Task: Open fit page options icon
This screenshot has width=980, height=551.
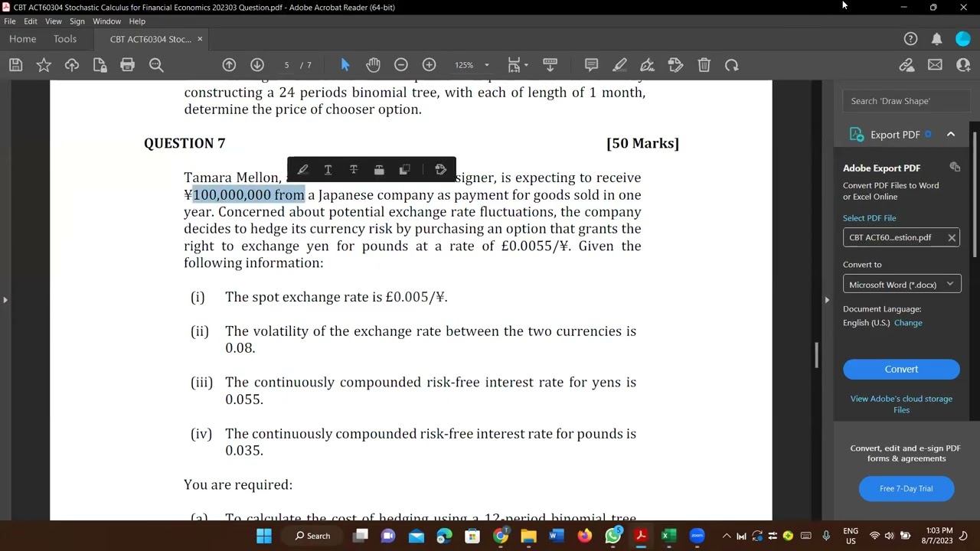Action: (518, 65)
